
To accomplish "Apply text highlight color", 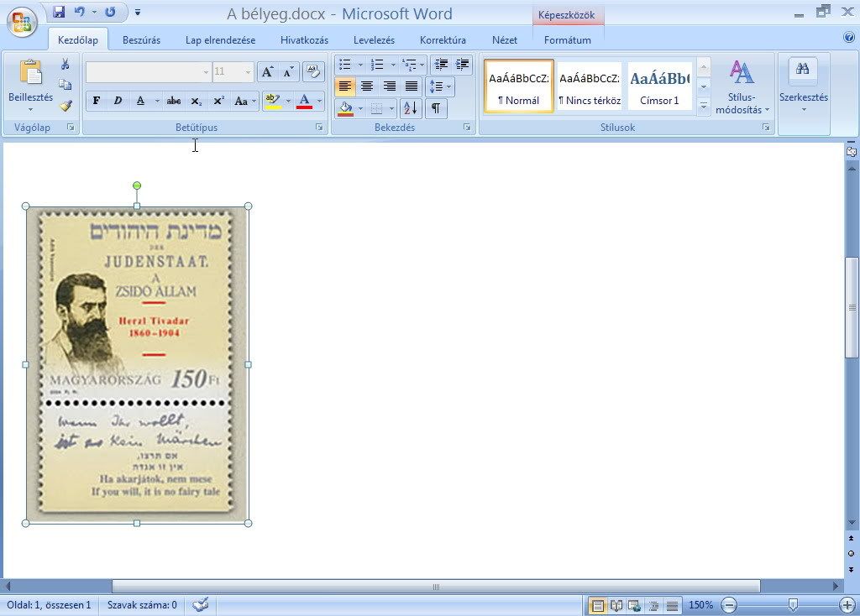I will pos(273,101).
